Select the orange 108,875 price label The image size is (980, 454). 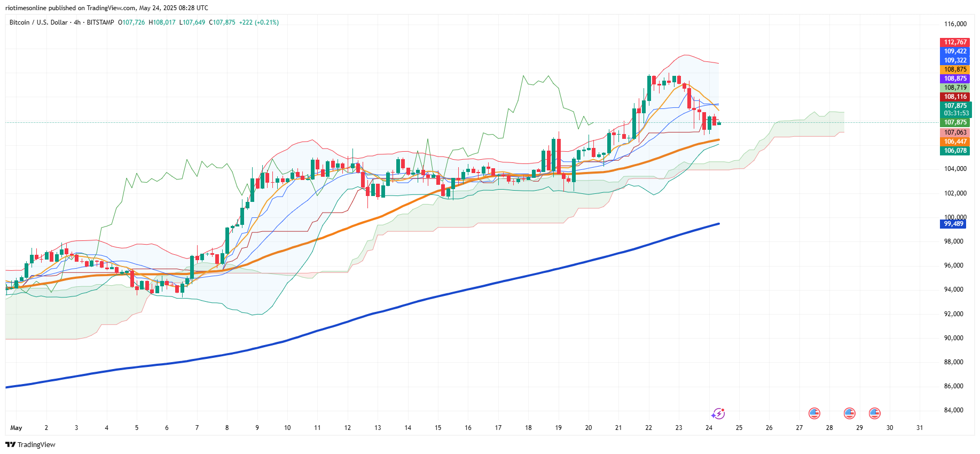[955, 69]
